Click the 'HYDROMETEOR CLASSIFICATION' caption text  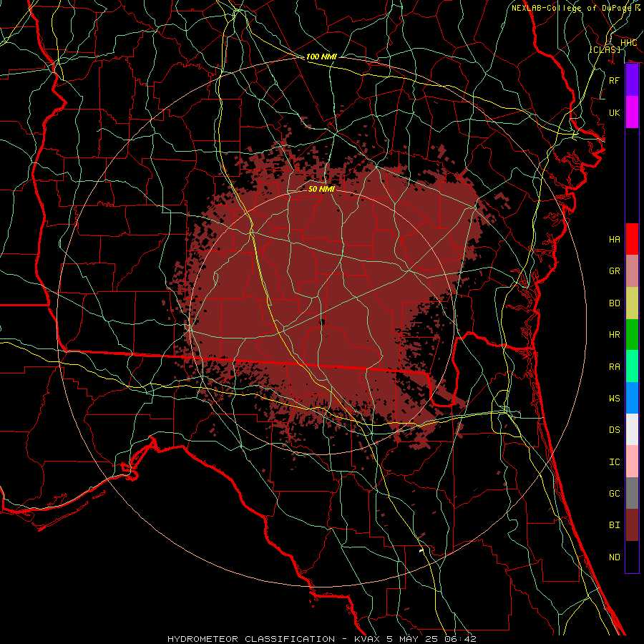251,639
